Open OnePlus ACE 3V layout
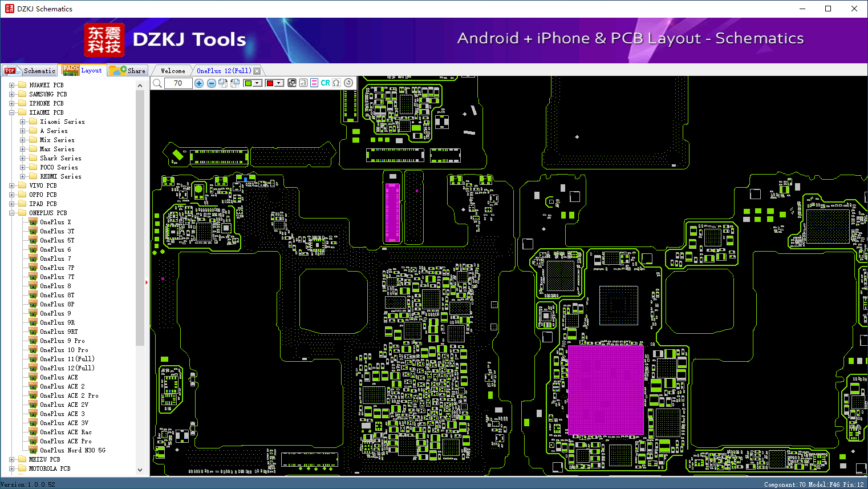 click(64, 423)
